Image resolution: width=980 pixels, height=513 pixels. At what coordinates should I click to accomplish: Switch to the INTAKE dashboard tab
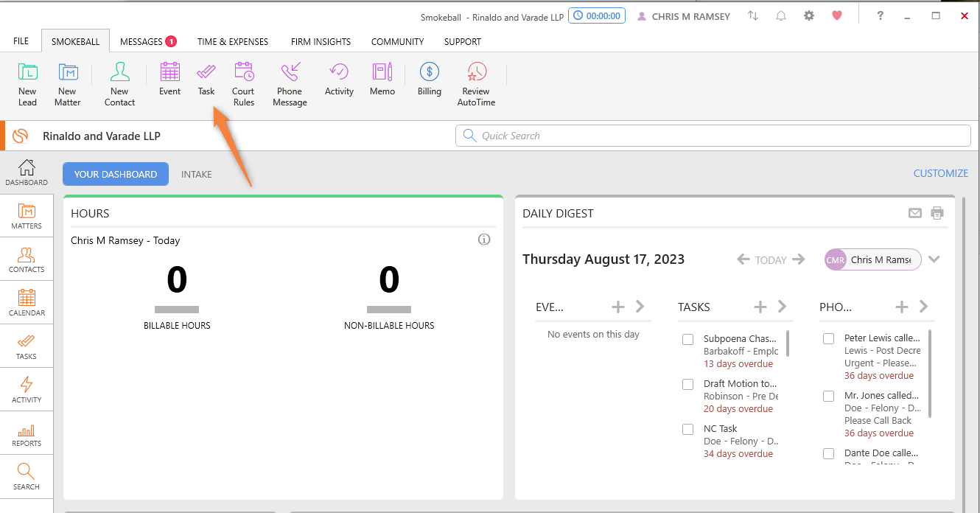pos(197,175)
